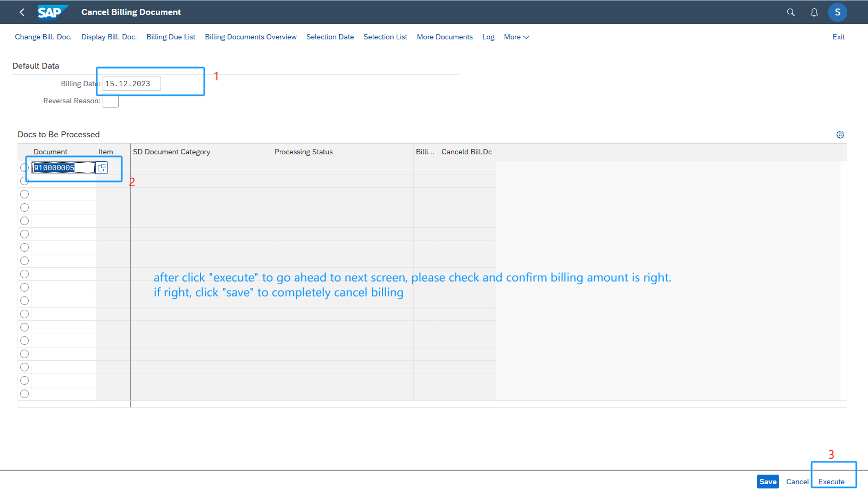The width and height of the screenshot is (868, 489).
Task: Select the last row radio button
Action: point(24,394)
